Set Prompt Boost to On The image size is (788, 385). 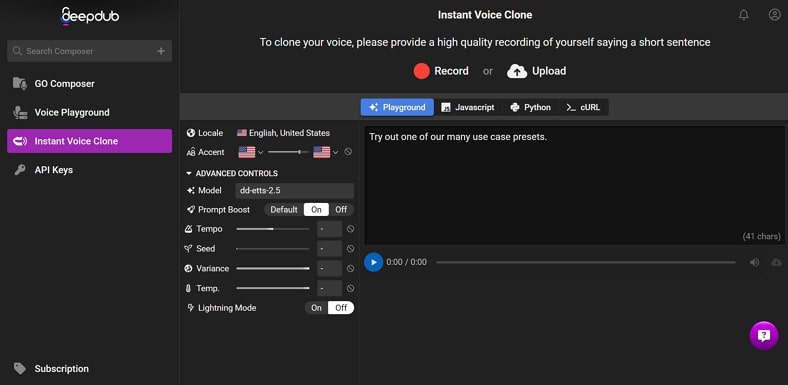316,210
